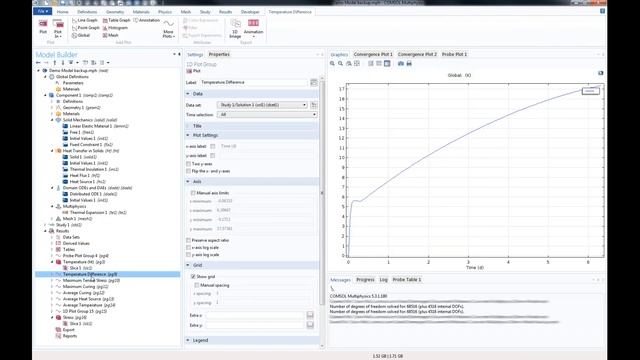The image size is (640, 360).
Task: Switch to the Geometry ribbon tab
Action: (115, 12)
